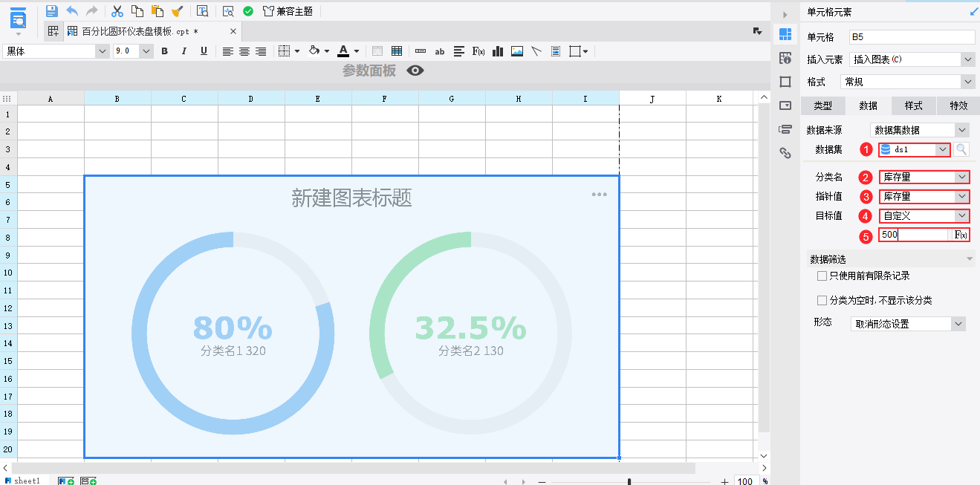Insert rich text element

point(459,51)
